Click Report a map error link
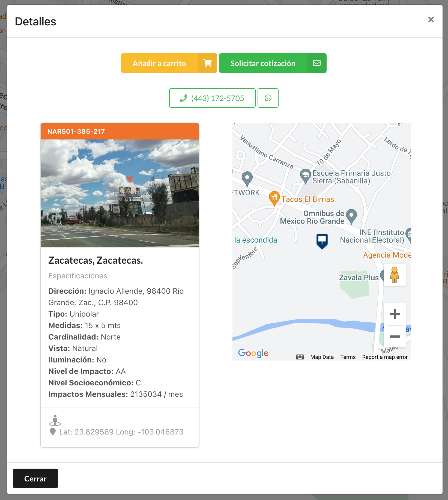This screenshot has width=448, height=500. (x=385, y=357)
